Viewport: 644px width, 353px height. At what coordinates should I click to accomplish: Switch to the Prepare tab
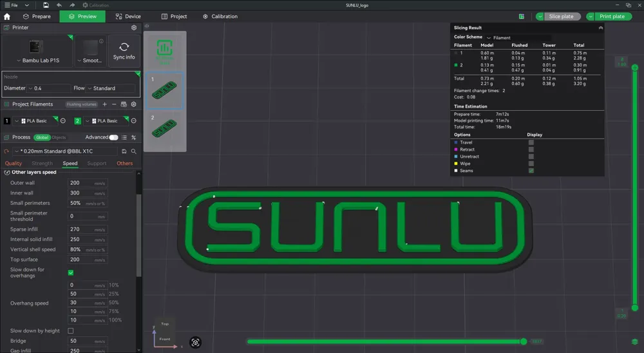coord(37,17)
